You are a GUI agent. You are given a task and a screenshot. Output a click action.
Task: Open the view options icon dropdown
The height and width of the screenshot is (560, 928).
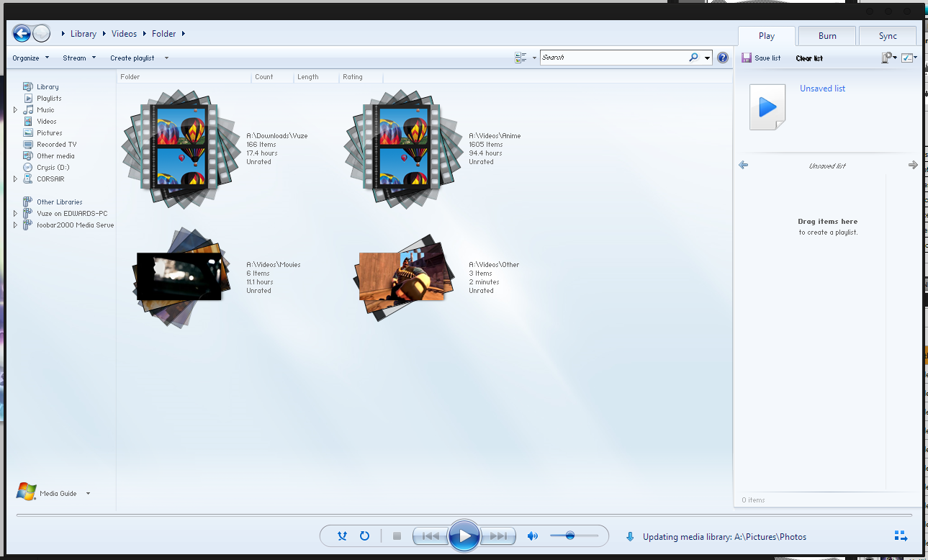tap(526, 58)
